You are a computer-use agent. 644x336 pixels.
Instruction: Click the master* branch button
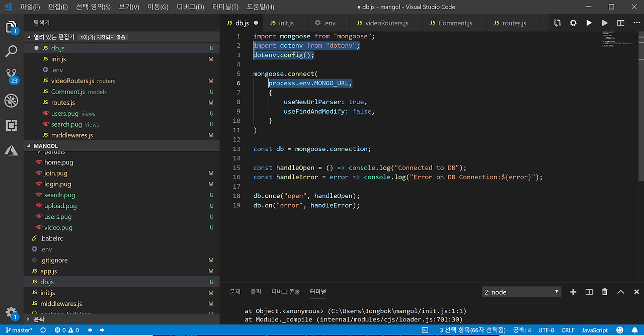point(19,330)
